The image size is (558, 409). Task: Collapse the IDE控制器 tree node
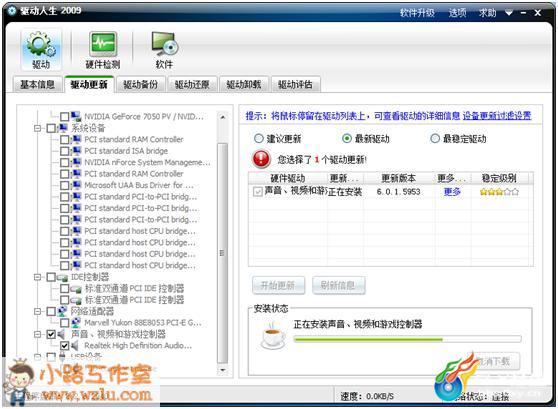[x=37, y=277]
